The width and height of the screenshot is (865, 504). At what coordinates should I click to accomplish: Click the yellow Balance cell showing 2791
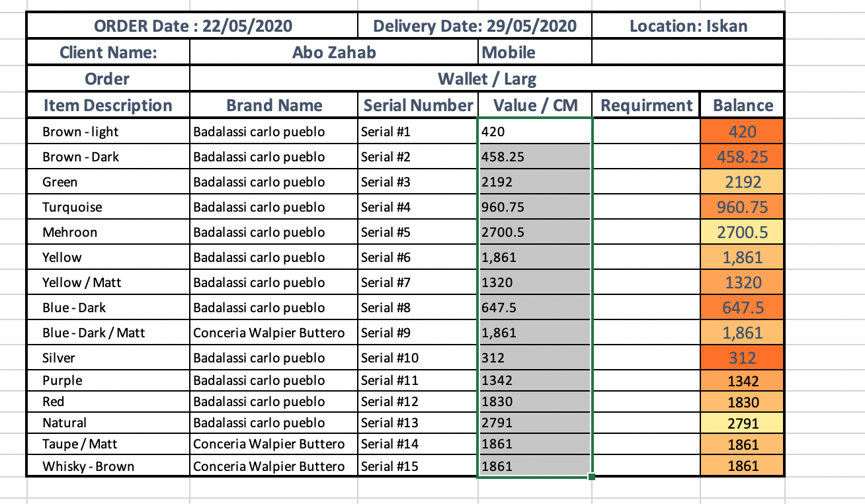click(742, 423)
